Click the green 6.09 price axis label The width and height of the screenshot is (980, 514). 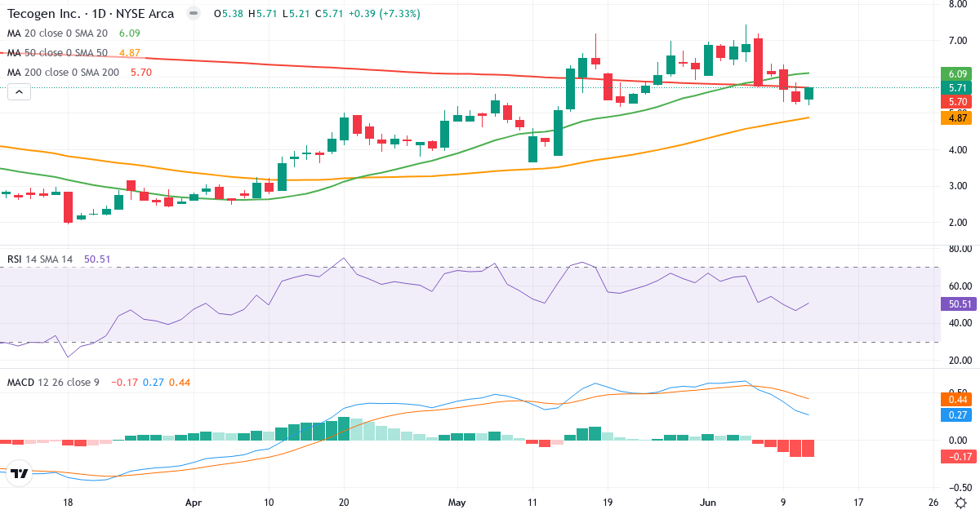pyautogui.click(x=957, y=73)
